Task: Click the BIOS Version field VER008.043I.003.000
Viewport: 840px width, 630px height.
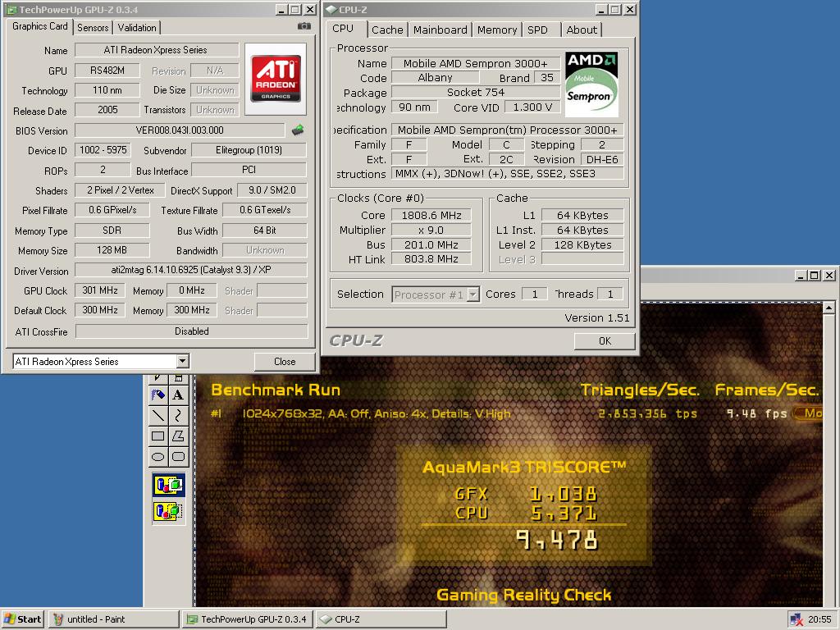Action: pyautogui.click(x=180, y=130)
